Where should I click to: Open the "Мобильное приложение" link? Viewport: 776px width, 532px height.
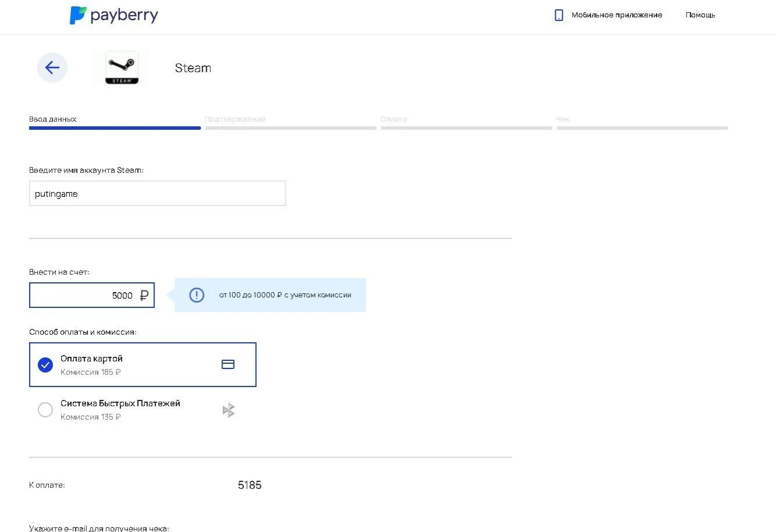coord(616,15)
